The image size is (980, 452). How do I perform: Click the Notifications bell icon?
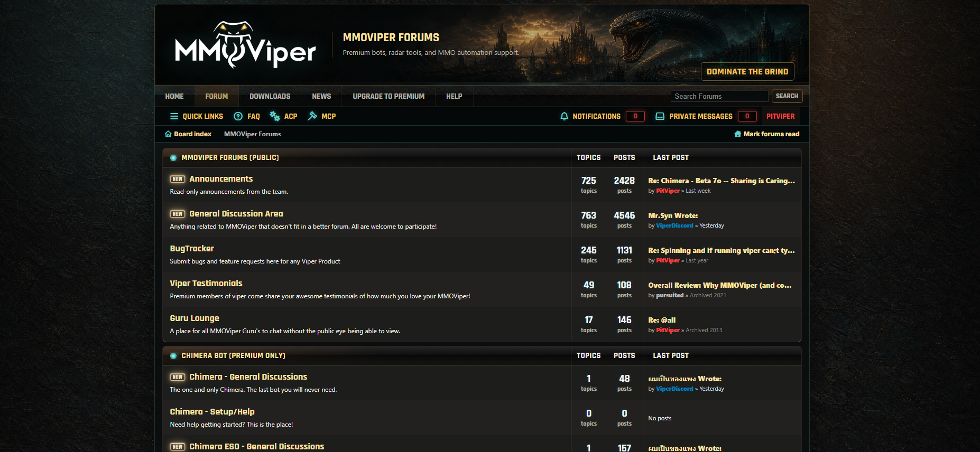tap(564, 116)
